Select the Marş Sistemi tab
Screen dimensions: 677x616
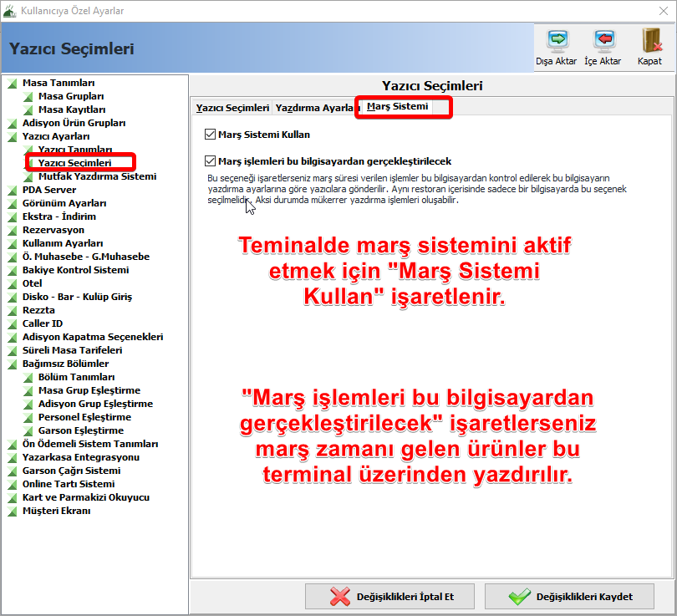click(x=398, y=106)
